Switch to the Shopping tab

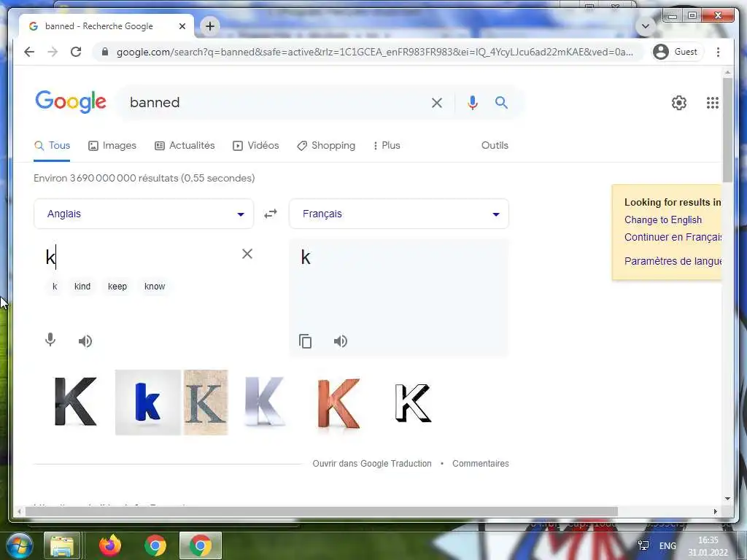click(x=326, y=146)
